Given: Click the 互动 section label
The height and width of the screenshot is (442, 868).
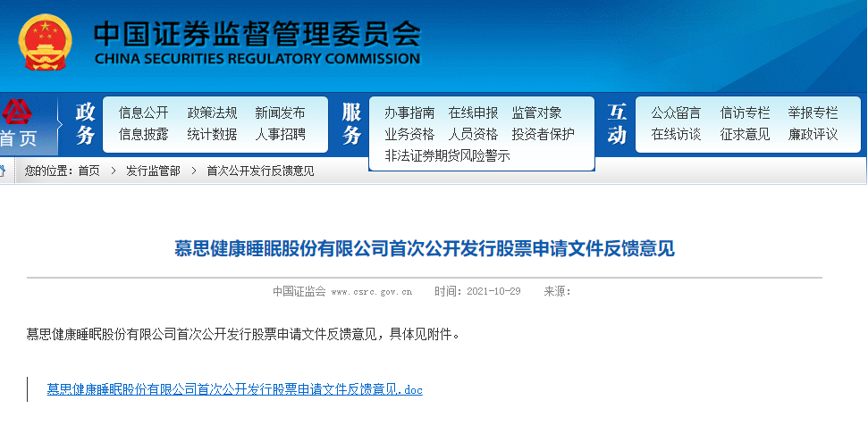Looking at the screenshot, I should coord(617,124).
